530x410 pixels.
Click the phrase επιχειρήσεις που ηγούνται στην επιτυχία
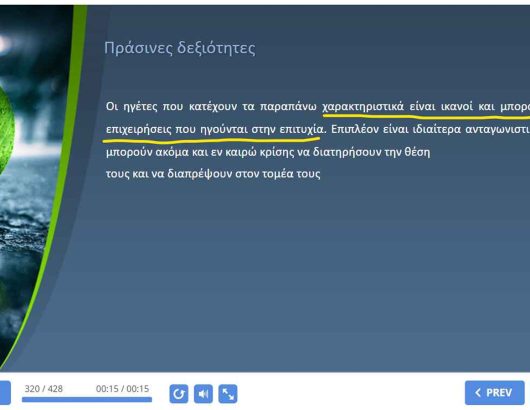(x=215, y=129)
